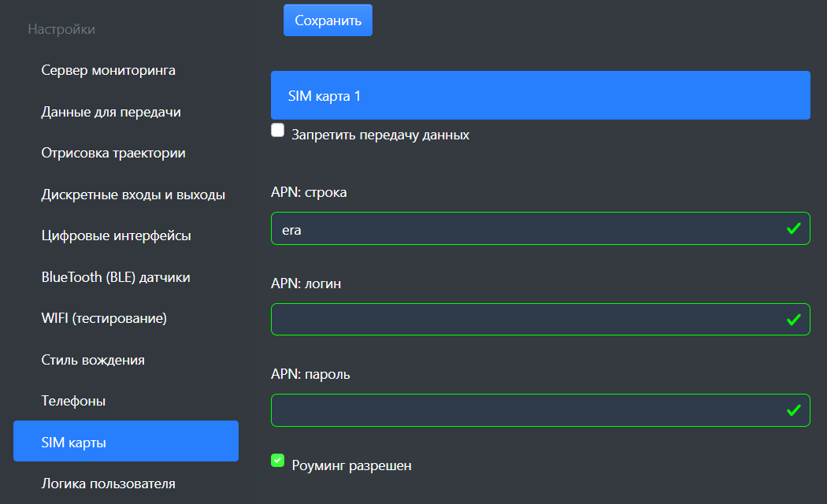Open Логика пользователя menu item
This screenshot has width=827, height=504.
(108, 484)
